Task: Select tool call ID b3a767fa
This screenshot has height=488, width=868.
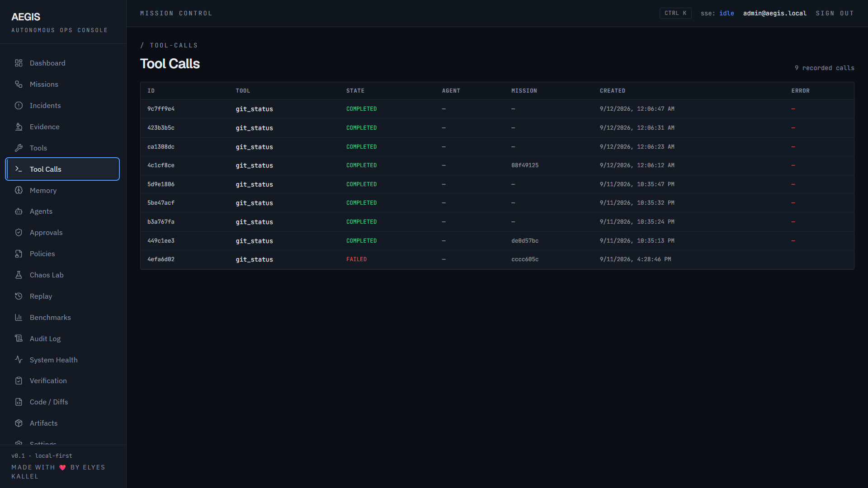Action: tap(161, 222)
